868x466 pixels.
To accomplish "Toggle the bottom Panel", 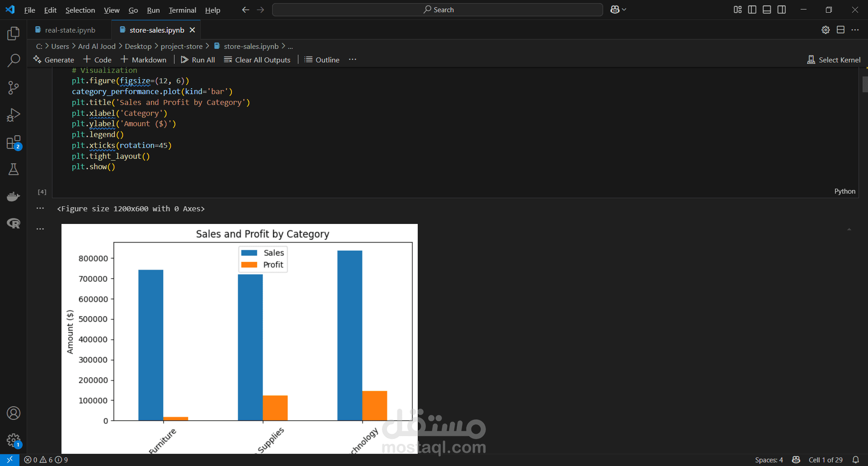I will point(767,10).
